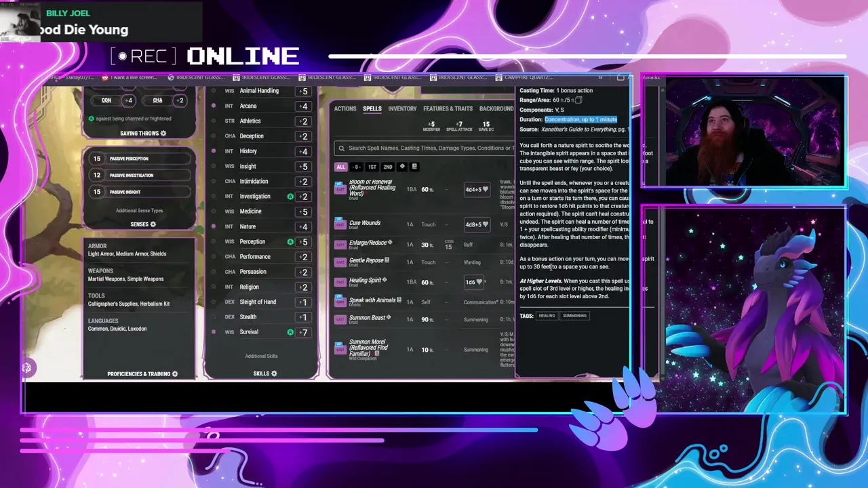
Task: Click the advantage icon beside Survival
Action: pyautogui.click(x=290, y=332)
